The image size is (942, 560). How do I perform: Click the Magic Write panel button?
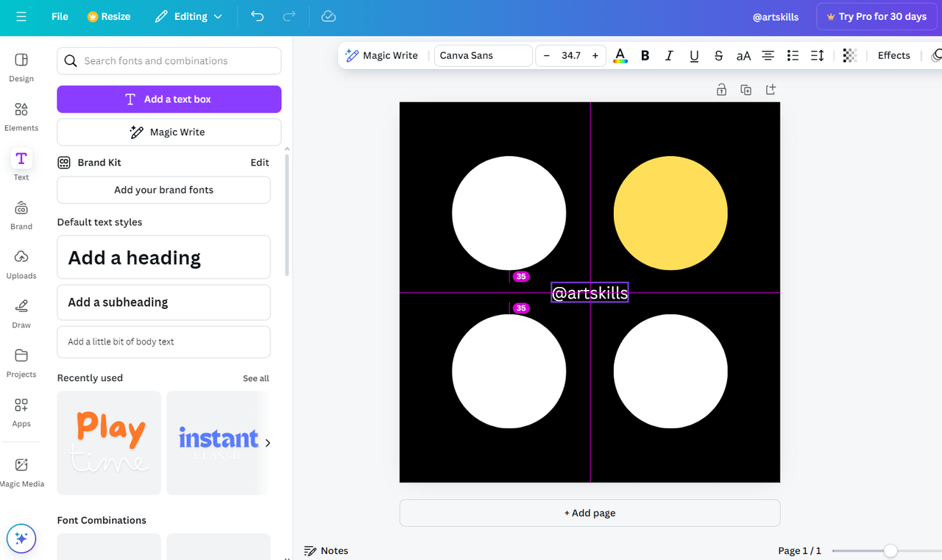click(169, 132)
